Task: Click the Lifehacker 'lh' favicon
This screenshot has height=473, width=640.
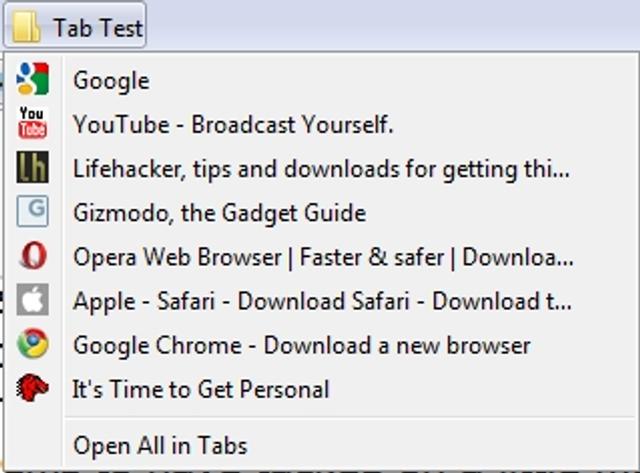Action: point(32,168)
